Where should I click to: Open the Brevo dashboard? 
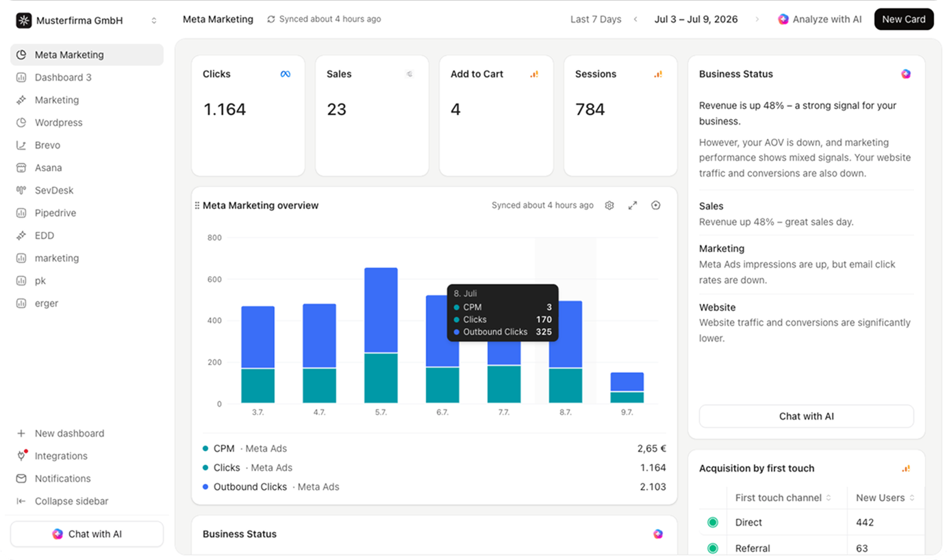pos(87,145)
